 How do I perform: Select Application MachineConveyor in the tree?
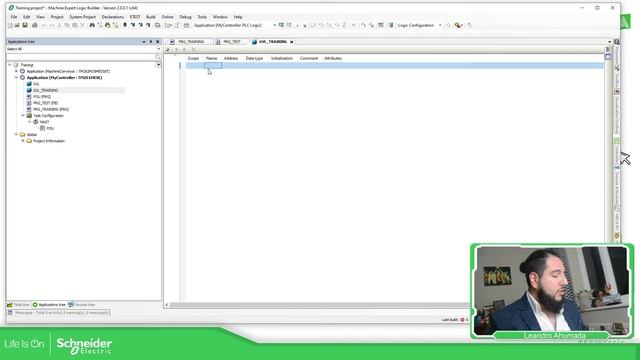click(x=68, y=71)
